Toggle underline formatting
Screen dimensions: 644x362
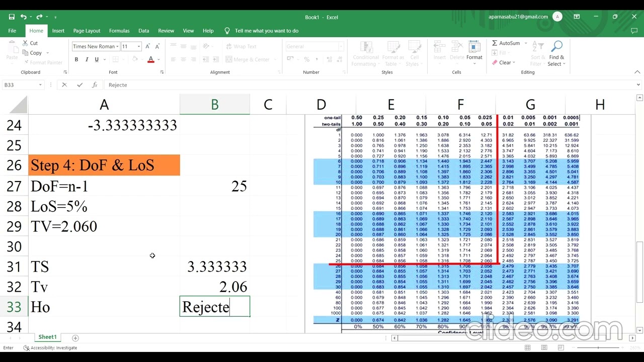point(97,59)
